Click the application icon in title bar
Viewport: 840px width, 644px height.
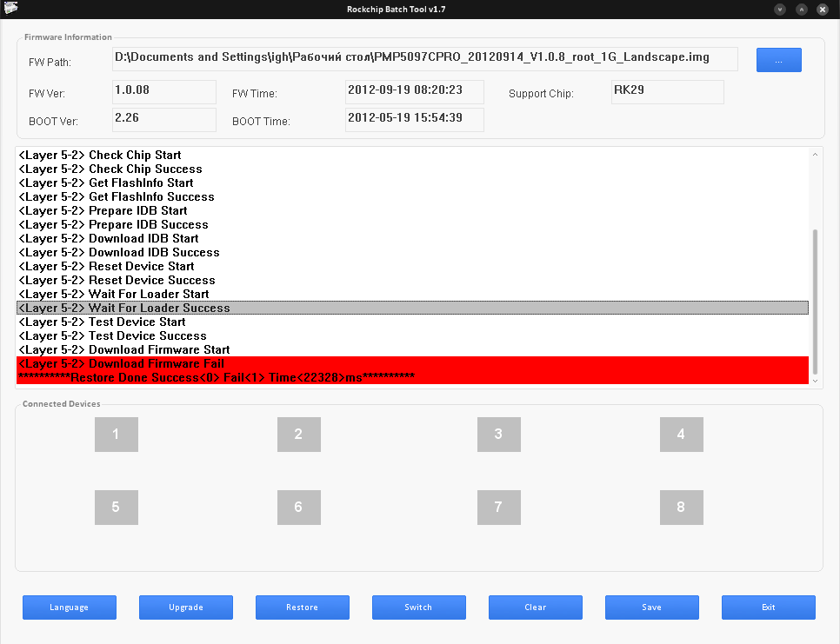[x=10, y=8]
